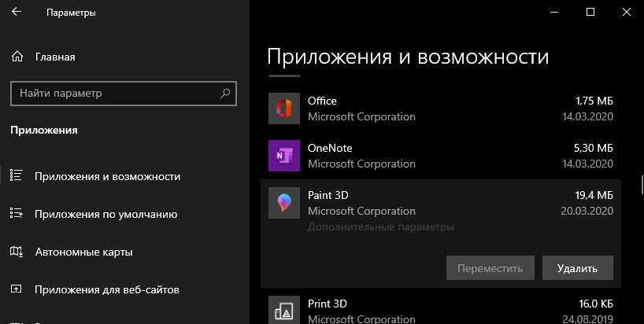Select the OneNote app name
Image resolution: width=644 pixels, height=324 pixels.
[330, 148]
